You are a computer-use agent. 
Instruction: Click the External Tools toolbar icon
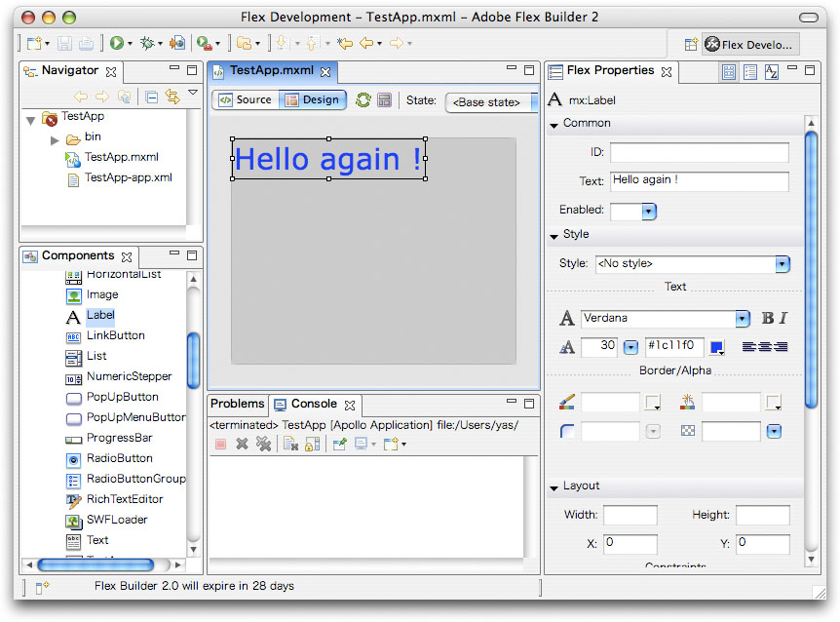(x=205, y=43)
